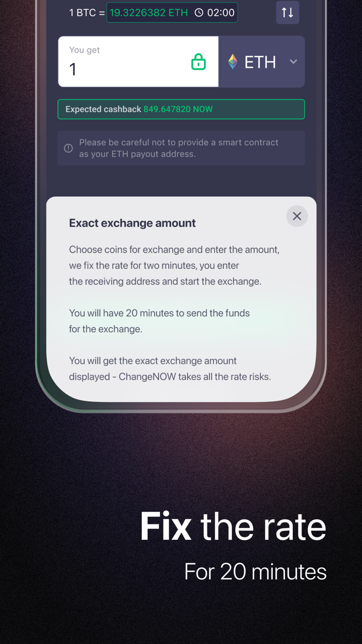Click the warning circle icon near payout notice

tap(68, 148)
